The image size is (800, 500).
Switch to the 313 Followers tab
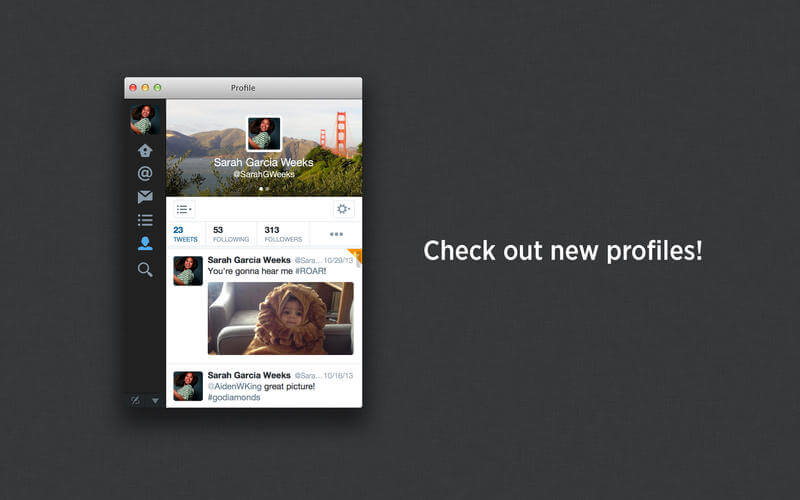(x=283, y=234)
